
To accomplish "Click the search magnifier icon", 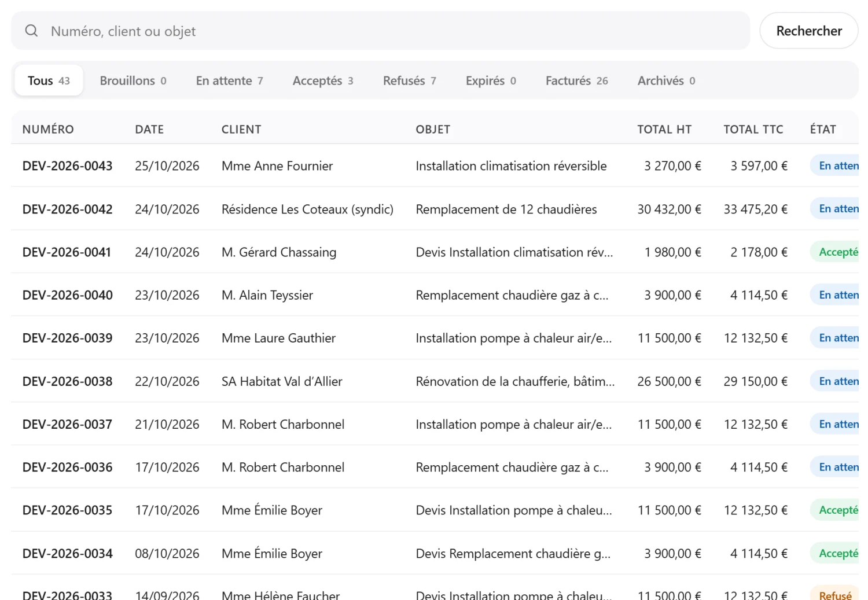I will point(31,31).
